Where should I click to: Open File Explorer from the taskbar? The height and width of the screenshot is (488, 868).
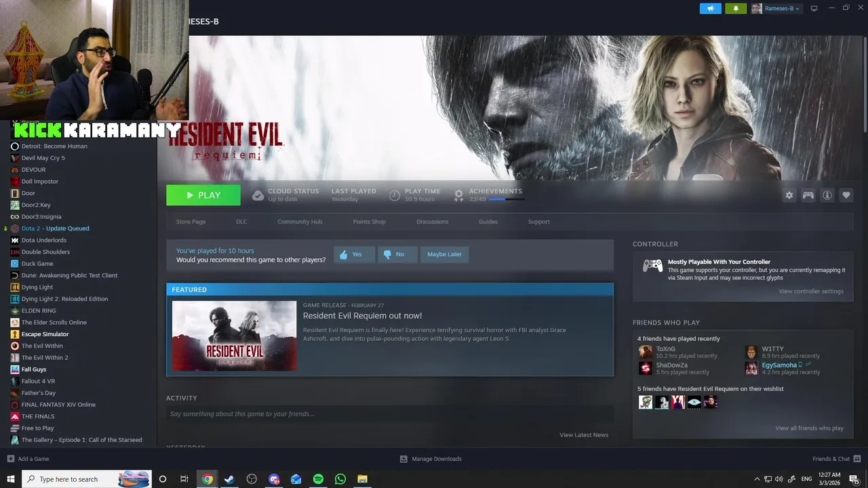(x=363, y=479)
